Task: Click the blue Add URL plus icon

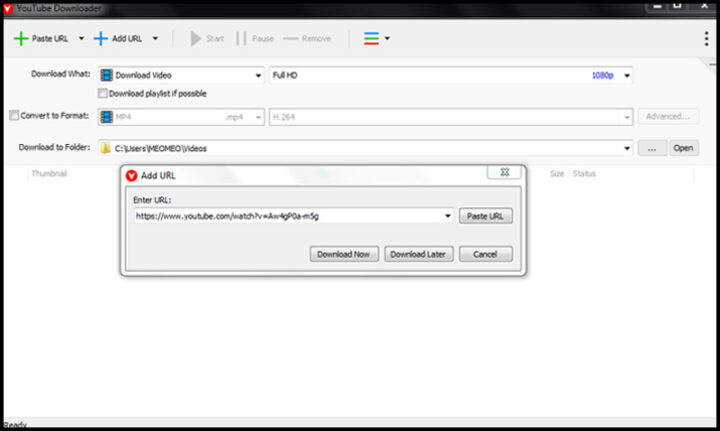Action: [100, 39]
